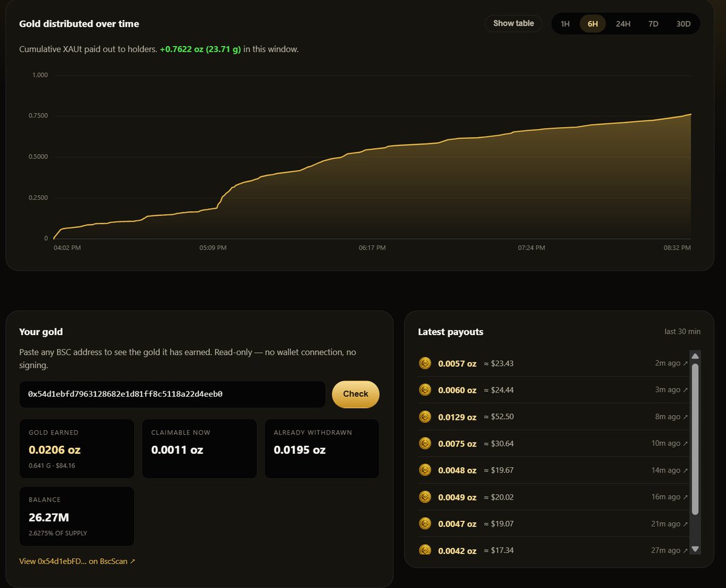Click the last 30 min label
This screenshot has width=726, height=588.
(x=682, y=332)
